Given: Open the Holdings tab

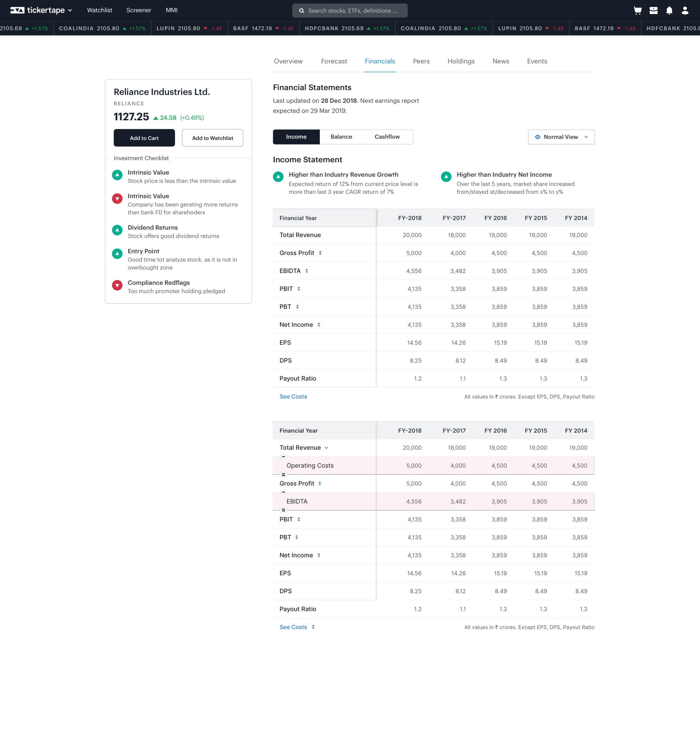Looking at the screenshot, I should point(461,61).
